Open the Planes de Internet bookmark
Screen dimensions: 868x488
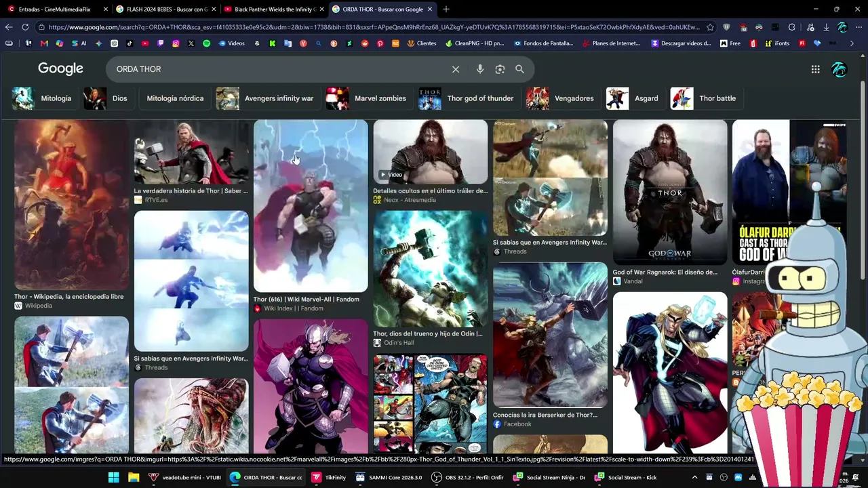pyautogui.click(x=613, y=43)
